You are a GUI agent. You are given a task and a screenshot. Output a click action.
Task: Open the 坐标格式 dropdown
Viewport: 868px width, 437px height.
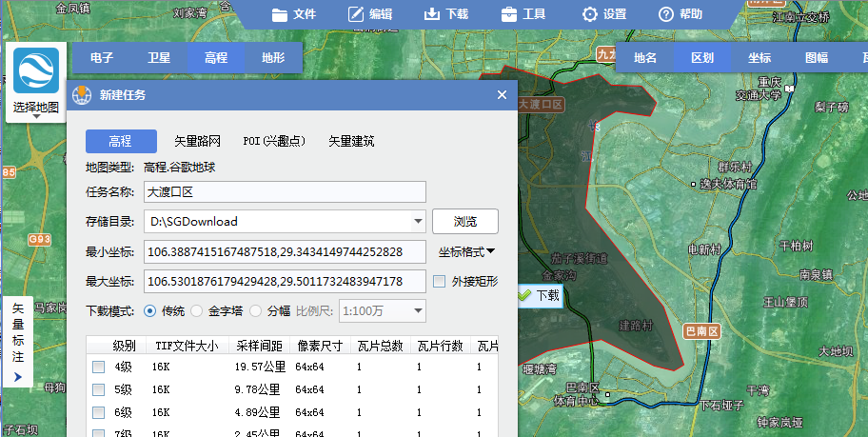466,252
